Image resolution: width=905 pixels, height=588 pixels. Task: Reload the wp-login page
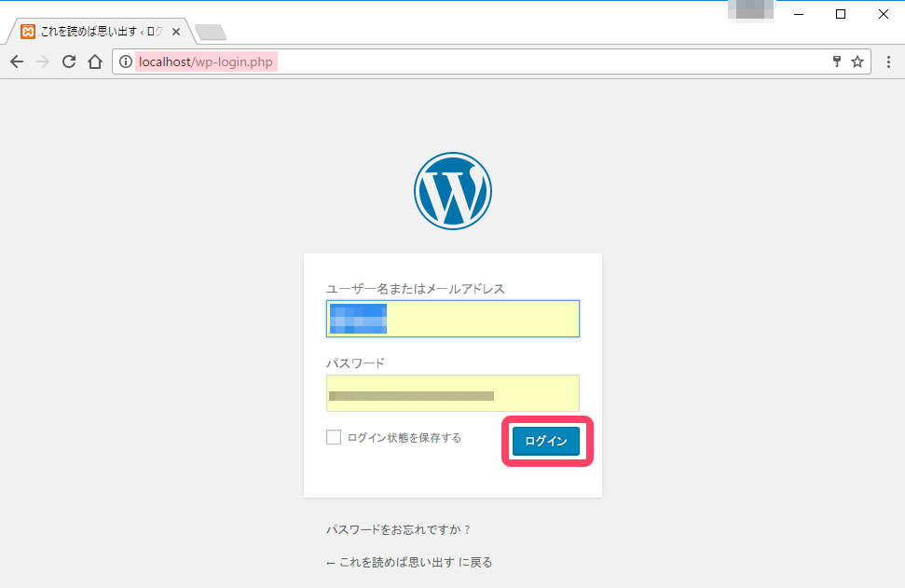pos(69,62)
